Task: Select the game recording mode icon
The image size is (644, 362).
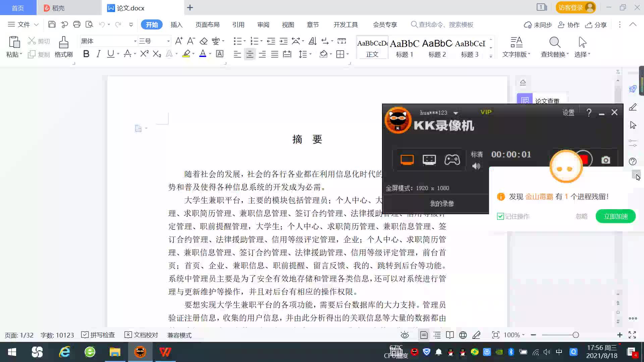Action: 452,160
